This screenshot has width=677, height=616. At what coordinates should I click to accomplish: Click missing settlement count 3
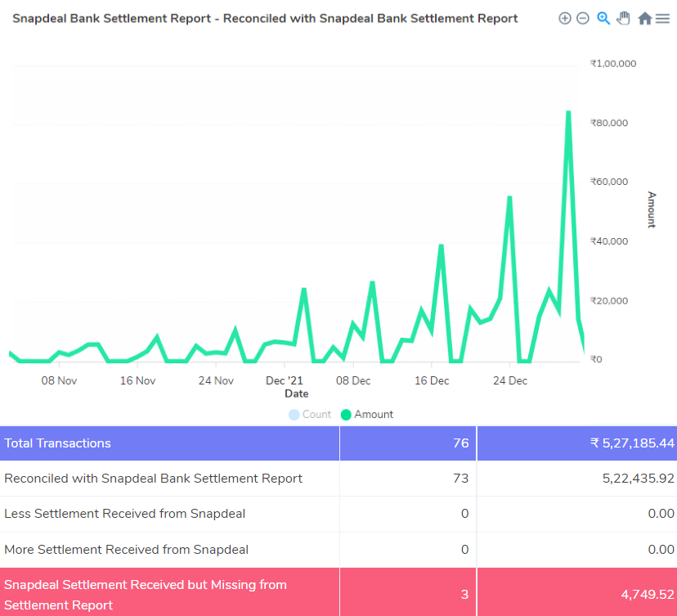pos(464,595)
